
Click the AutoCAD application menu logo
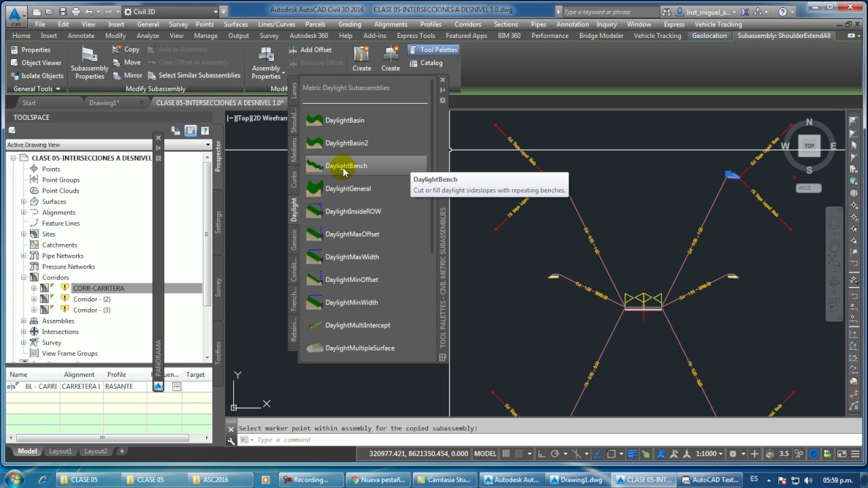pos(14,15)
